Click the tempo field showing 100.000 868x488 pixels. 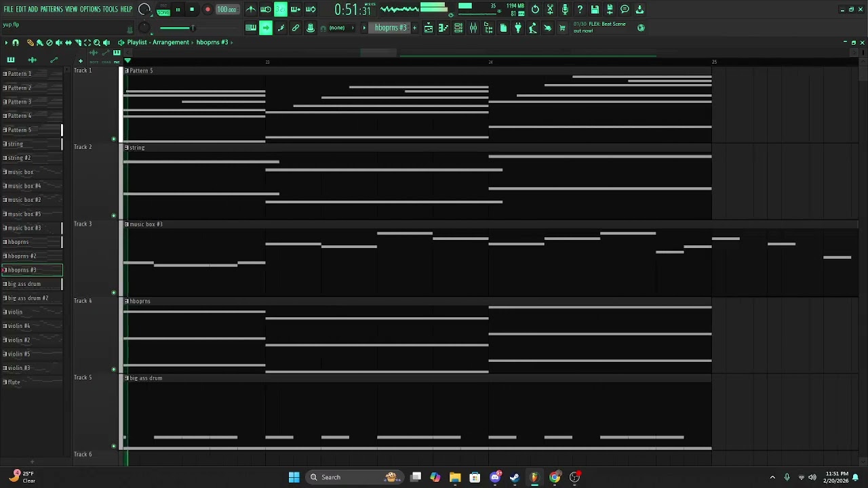tap(226, 9)
